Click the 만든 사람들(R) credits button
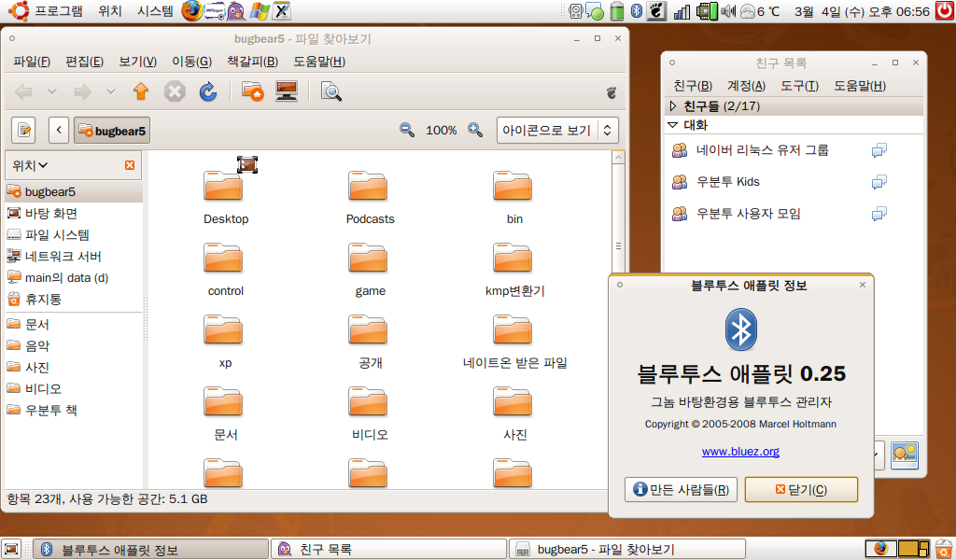956x560 pixels. (681, 489)
